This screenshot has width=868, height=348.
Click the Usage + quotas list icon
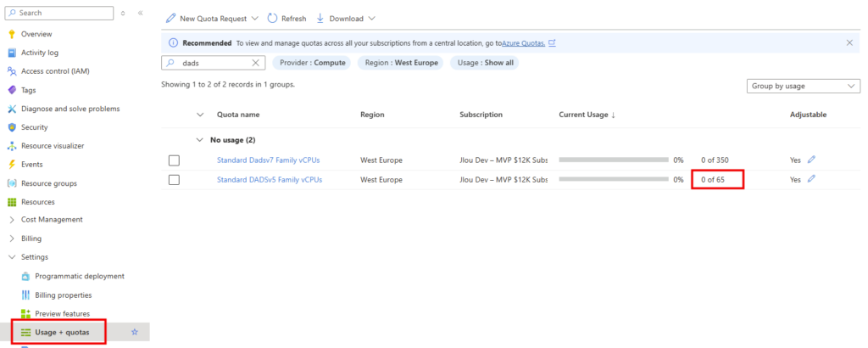(25, 333)
